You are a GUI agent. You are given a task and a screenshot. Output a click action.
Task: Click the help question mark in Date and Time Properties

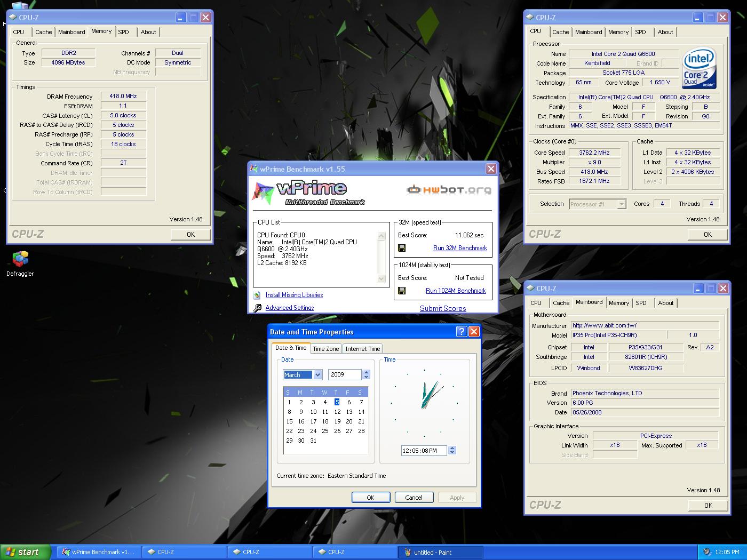[462, 332]
